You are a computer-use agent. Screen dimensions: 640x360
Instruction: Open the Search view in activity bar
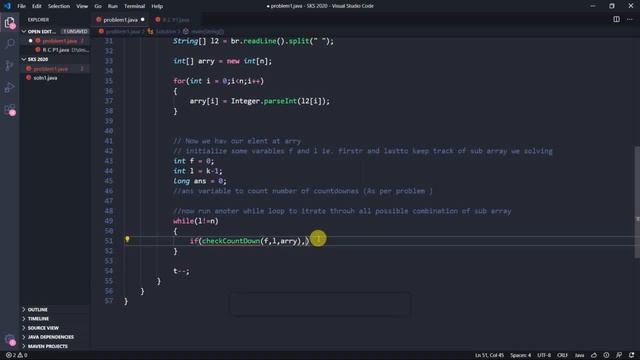pos(9,43)
